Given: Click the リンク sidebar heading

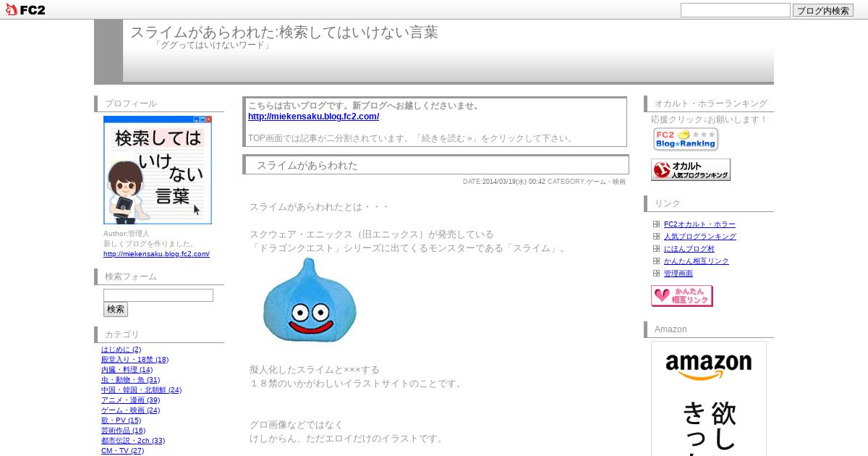Looking at the screenshot, I should tap(668, 203).
